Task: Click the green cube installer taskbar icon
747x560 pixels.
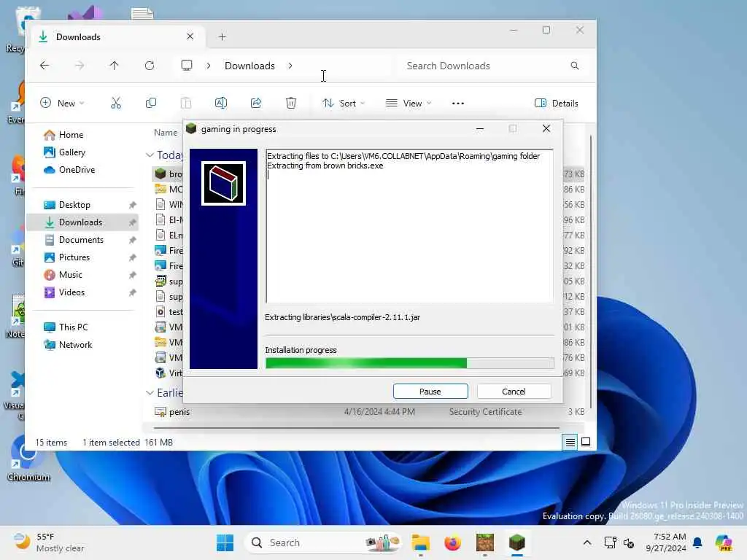Action: point(517,542)
